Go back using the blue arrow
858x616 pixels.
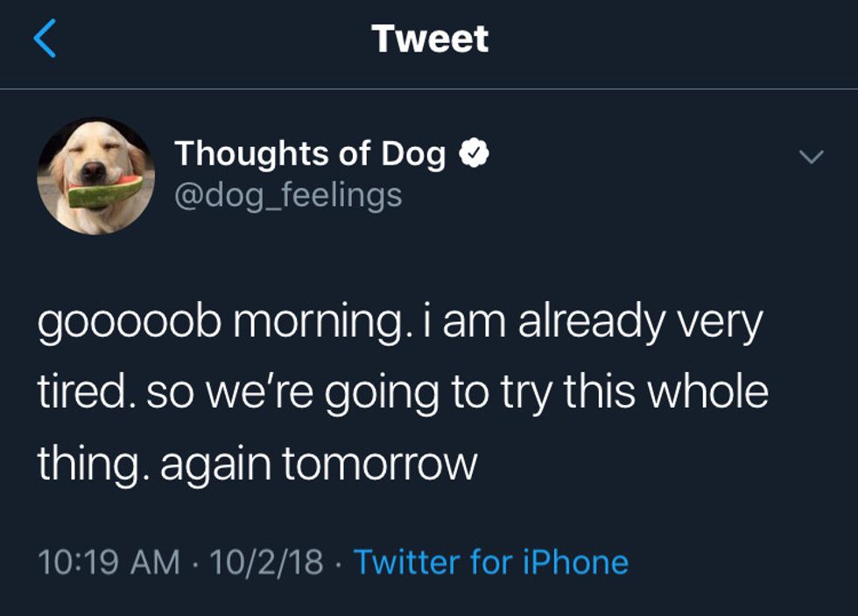click(x=45, y=39)
